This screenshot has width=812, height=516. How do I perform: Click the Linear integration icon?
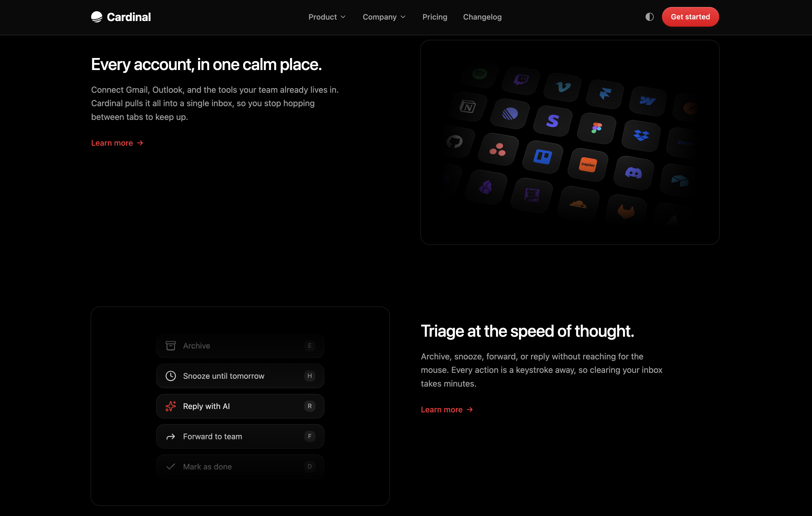point(510,113)
